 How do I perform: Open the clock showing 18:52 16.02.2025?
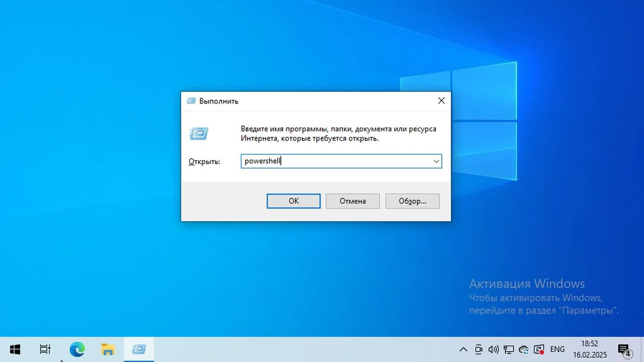click(x=589, y=349)
